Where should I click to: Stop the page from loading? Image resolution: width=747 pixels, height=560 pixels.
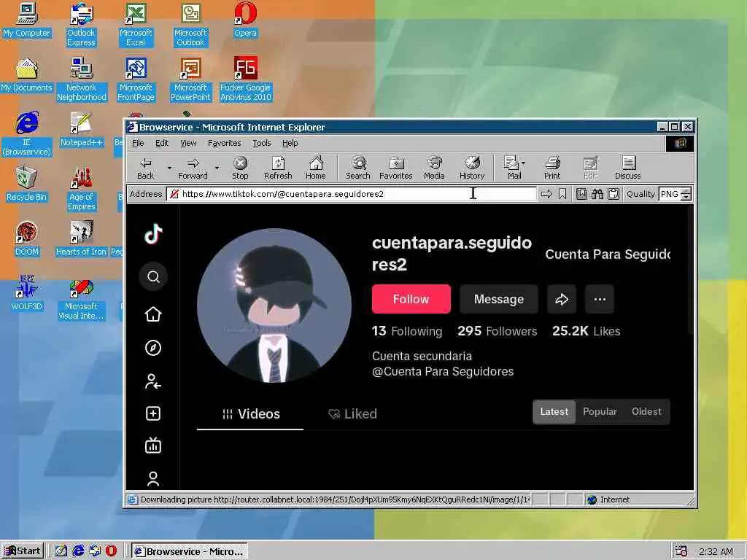240,168
